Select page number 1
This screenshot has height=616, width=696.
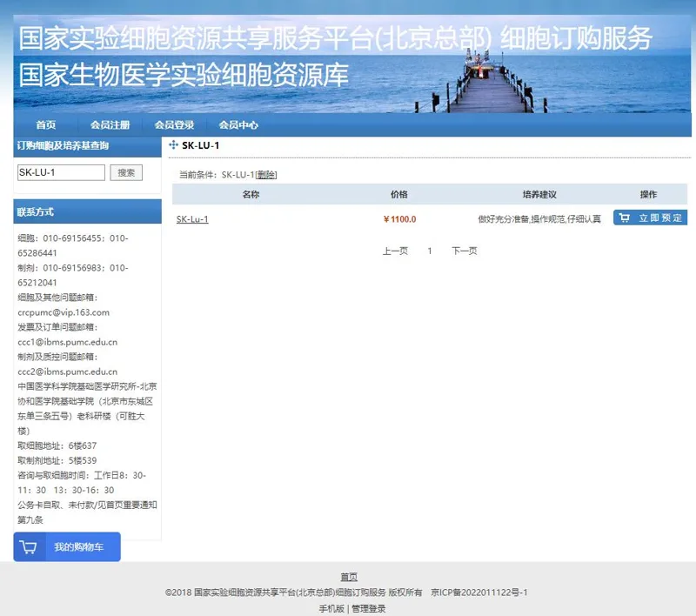click(x=430, y=251)
